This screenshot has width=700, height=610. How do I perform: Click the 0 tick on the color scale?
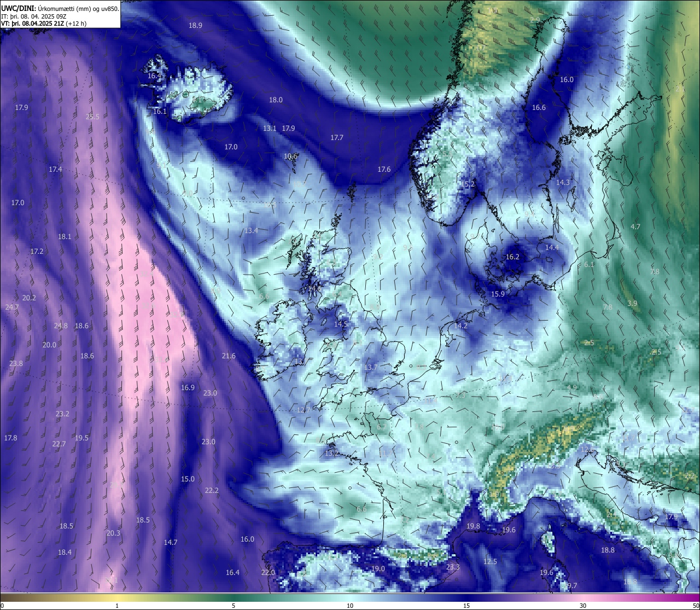[x=2, y=606]
